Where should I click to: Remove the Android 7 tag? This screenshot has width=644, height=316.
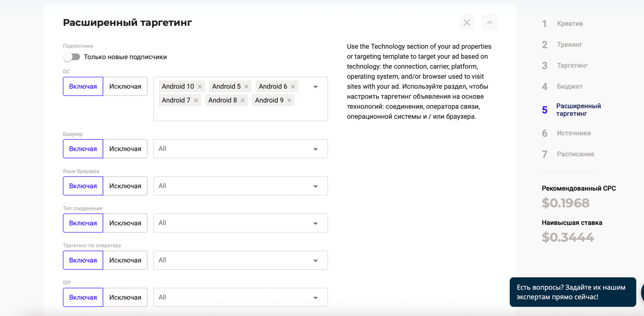coord(196,101)
